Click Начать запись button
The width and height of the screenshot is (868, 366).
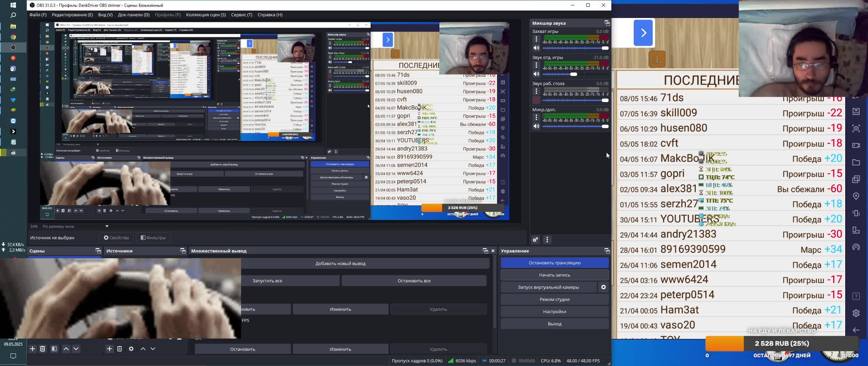554,275
